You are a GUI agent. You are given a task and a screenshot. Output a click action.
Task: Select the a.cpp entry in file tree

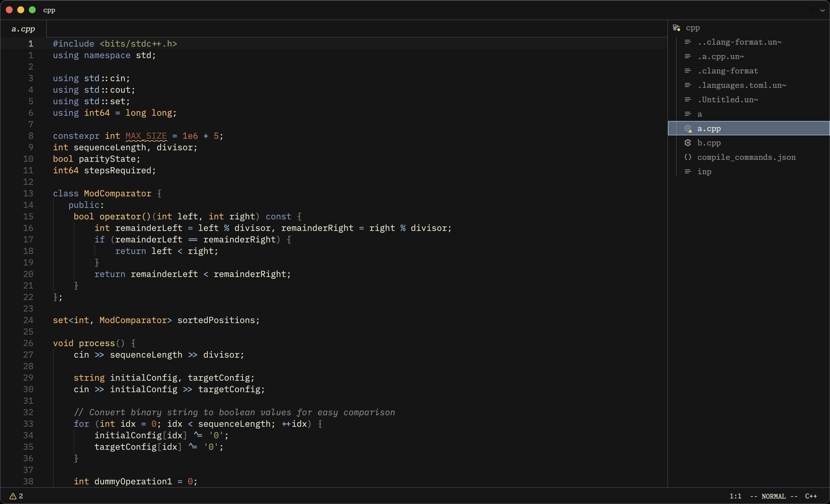(749, 128)
